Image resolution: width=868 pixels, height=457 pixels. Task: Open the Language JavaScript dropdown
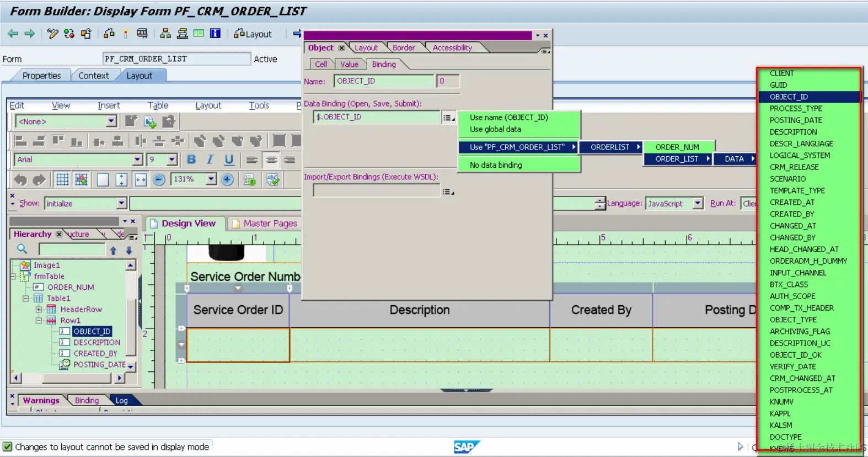click(x=698, y=203)
